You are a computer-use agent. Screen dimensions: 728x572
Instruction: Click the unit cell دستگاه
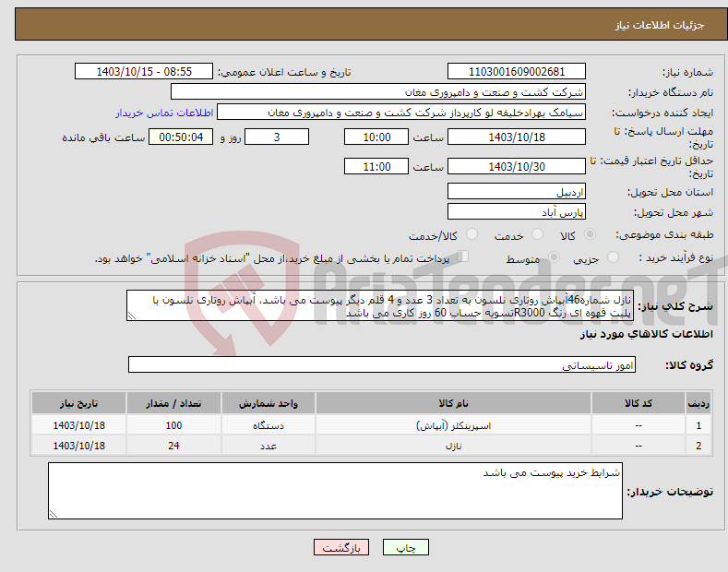(x=269, y=425)
